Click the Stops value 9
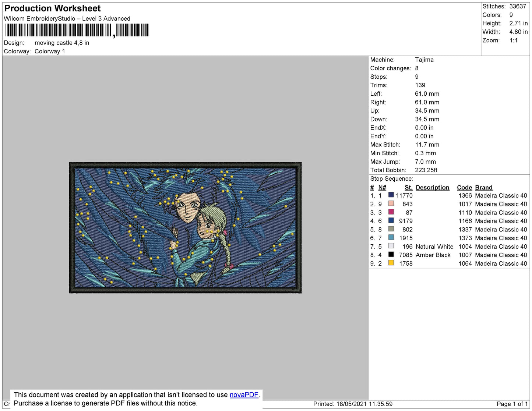The width and height of the screenshot is (532, 411). coord(417,77)
